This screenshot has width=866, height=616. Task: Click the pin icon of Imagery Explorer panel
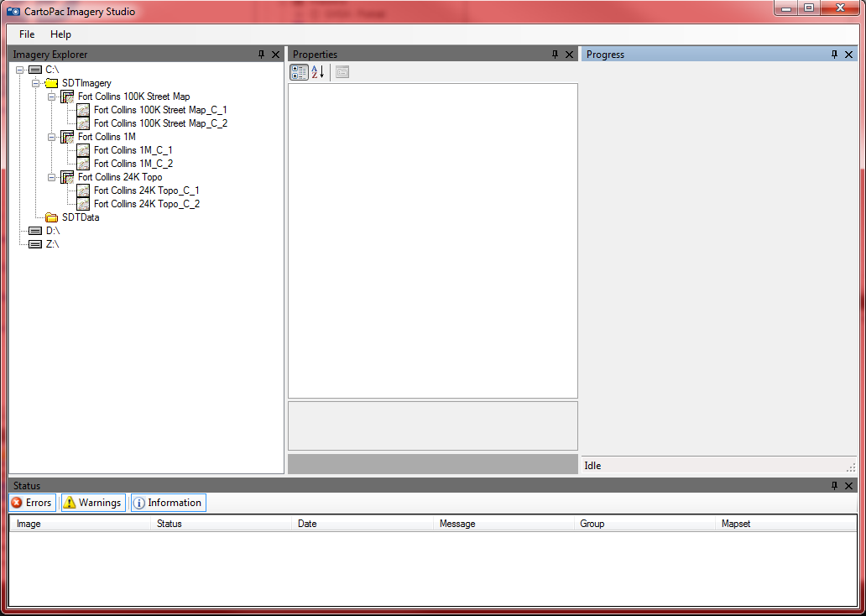point(261,55)
